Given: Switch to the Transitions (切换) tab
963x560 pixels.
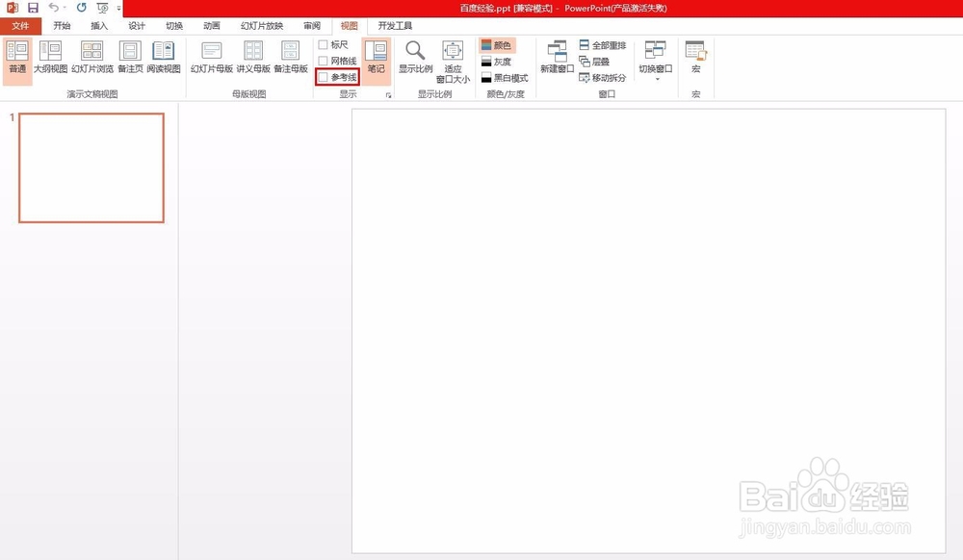Looking at the screenshot, I should pos(174,26).
